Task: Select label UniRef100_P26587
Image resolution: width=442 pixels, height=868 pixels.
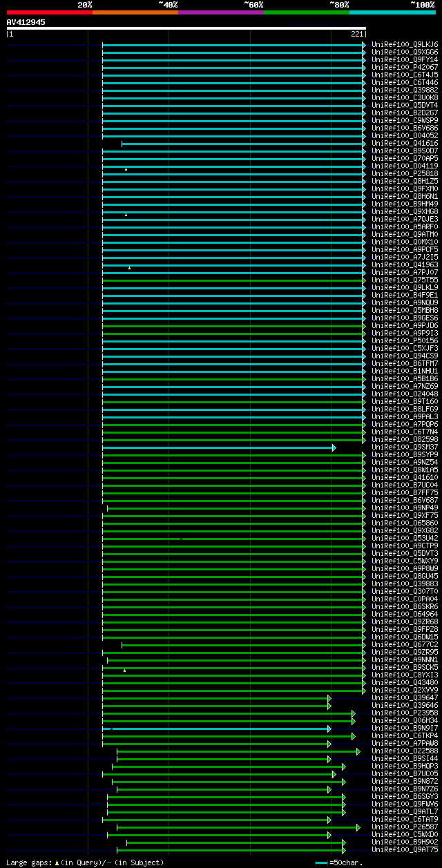Action: [x=405, y=827]
